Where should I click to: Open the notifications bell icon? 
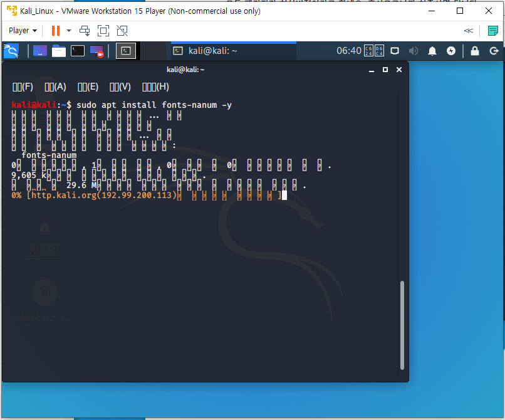pos(432,51)
